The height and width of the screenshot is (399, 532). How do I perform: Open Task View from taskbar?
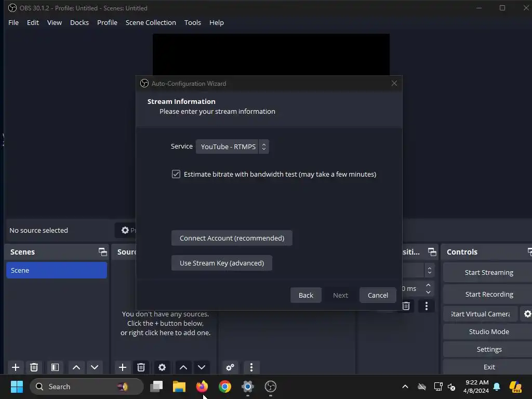pyautogui.click(x=156, y=387)
